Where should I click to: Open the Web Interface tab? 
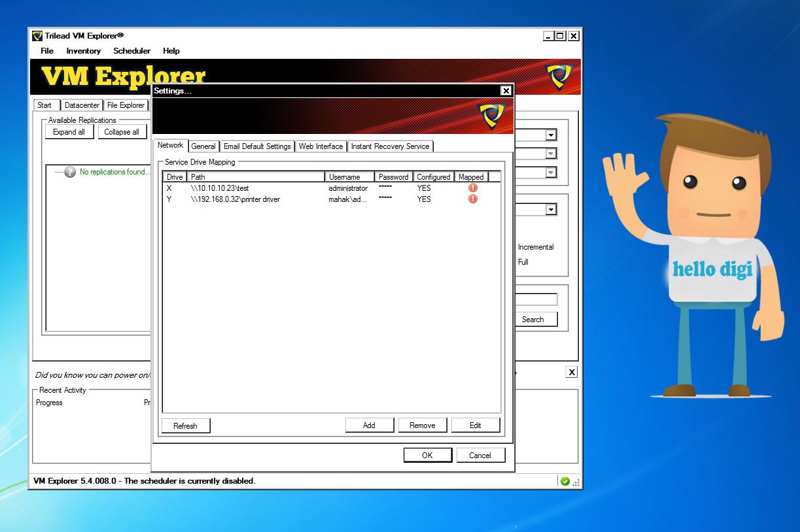[x=321, y=146]
